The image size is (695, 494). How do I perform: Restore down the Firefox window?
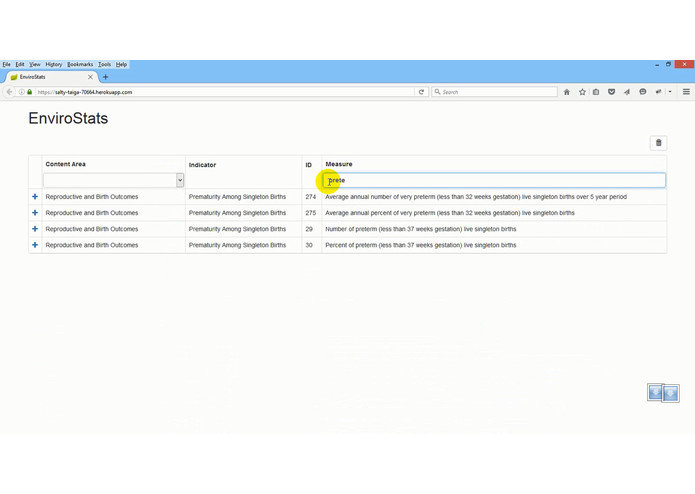coord(668,65)
